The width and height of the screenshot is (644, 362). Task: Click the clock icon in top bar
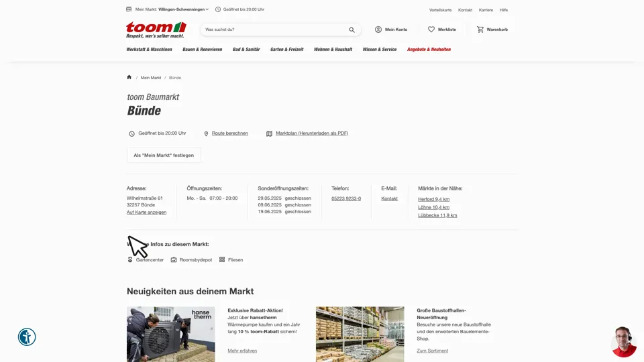218,9
